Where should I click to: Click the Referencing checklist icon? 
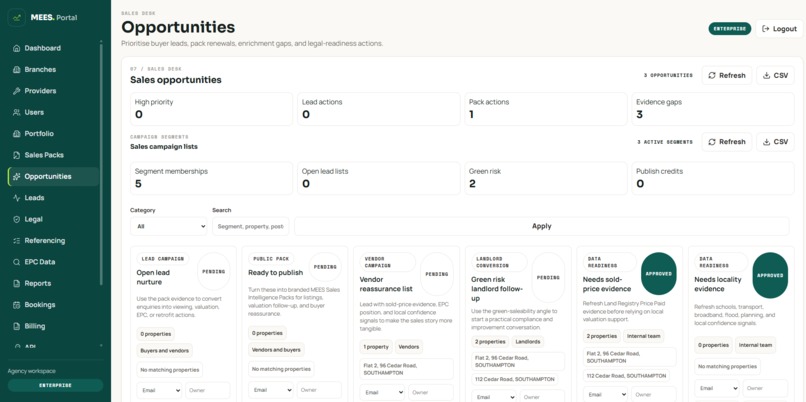pyautogui.click(x=16, y=241)
